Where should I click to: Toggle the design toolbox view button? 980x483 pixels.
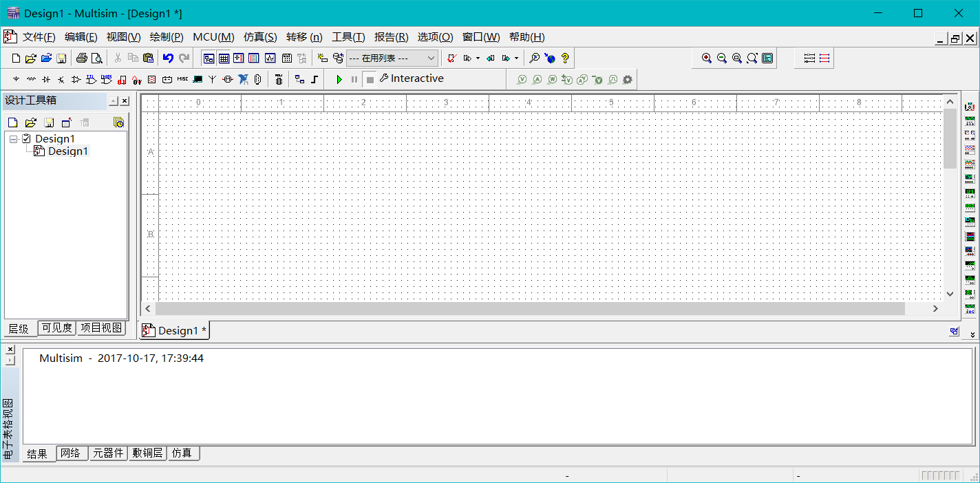pyautogui.click(x=209, y=58)
